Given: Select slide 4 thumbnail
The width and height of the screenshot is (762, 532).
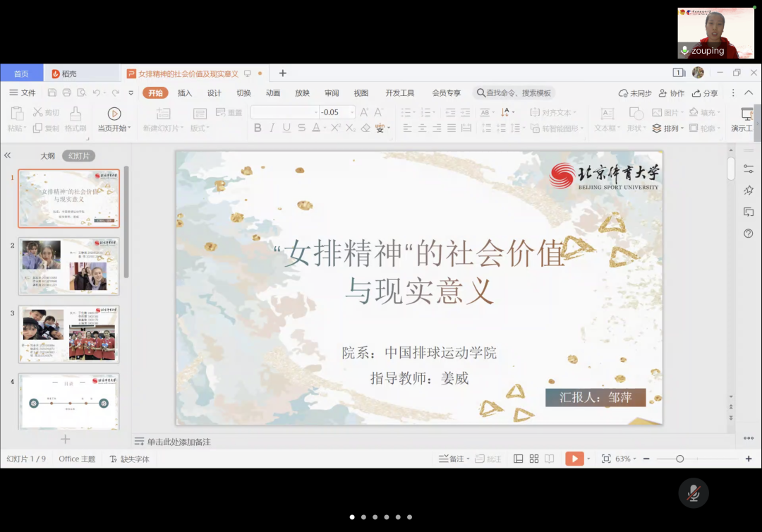Looking at the screenshot, I should [x=68, y=401].
